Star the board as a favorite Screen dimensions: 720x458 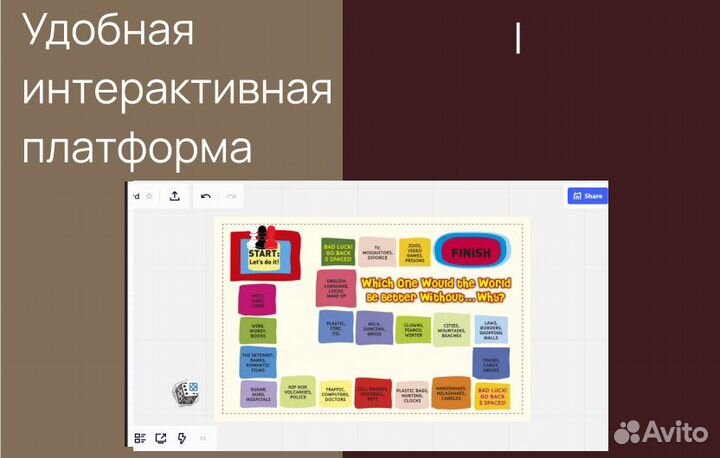pos(149,196)
